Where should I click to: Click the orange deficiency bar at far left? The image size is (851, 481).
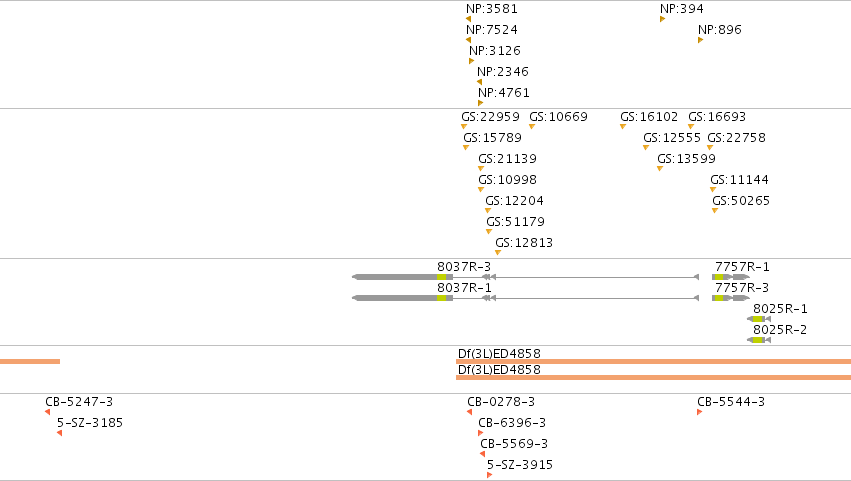click(30, 362)
